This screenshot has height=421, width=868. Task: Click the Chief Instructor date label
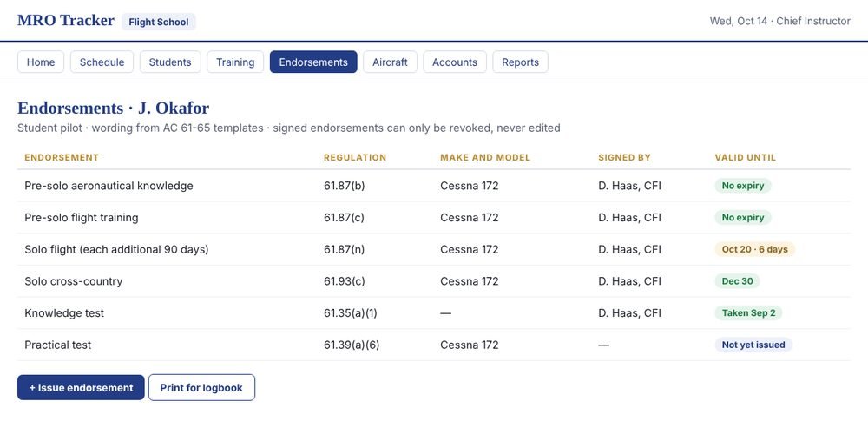(x=780, y=21)
